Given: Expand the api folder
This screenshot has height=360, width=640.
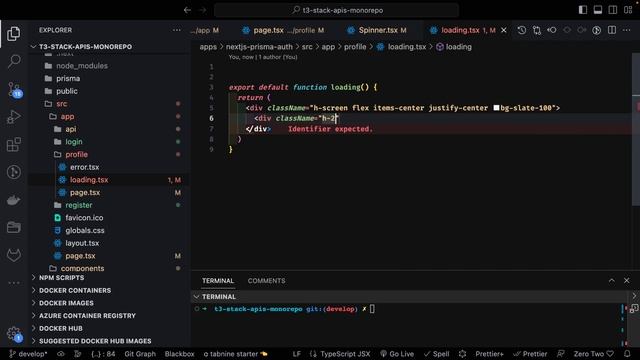Looking at the screenshot, I should tap(71, 129).
